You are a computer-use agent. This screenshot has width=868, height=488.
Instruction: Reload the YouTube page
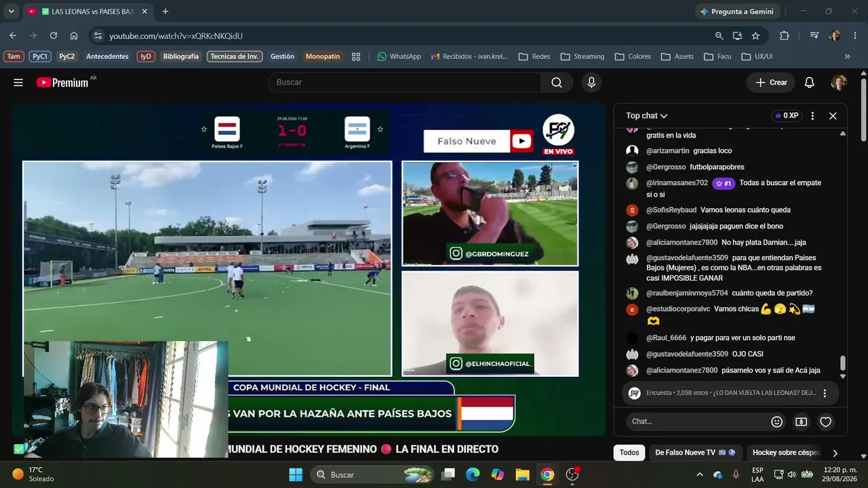(54, 36)
